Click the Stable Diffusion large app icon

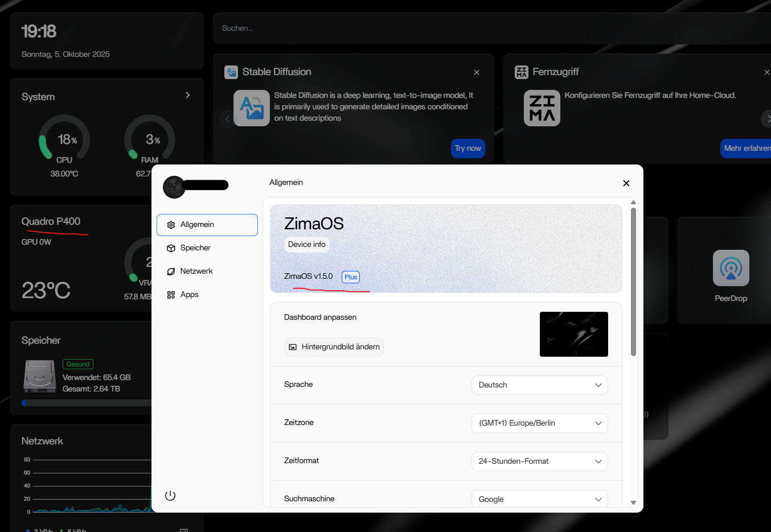(x=252, y=108)
